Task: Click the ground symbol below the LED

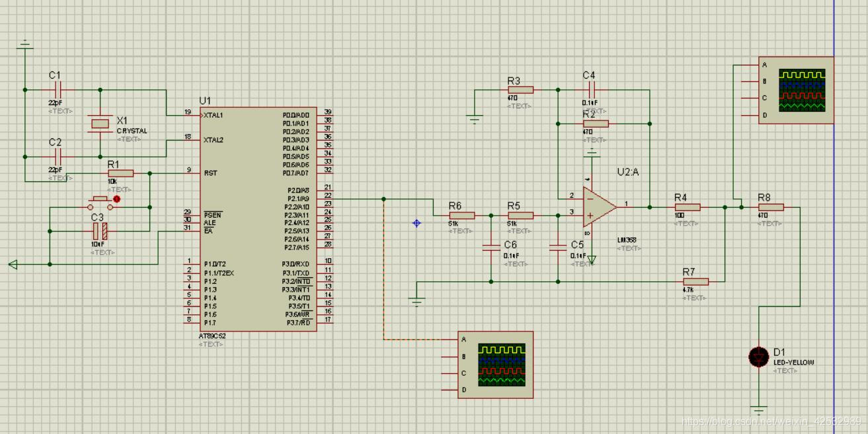Action: pos(759,410)
